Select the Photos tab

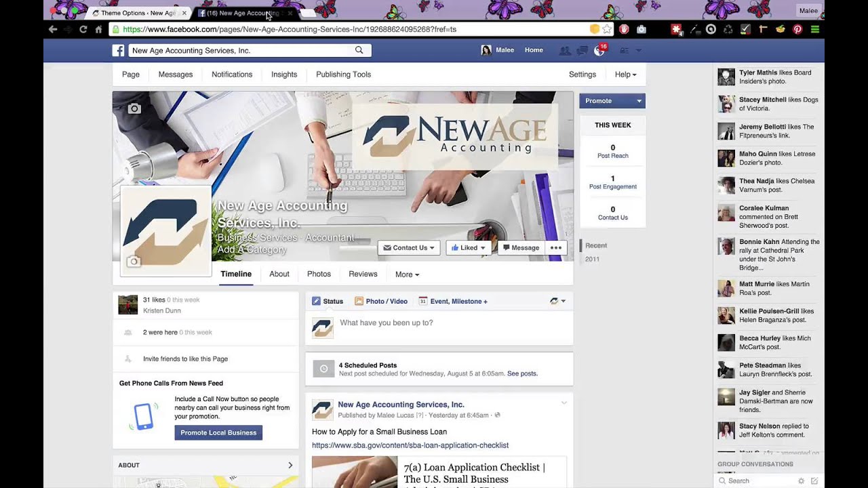[x=319, y=274]
